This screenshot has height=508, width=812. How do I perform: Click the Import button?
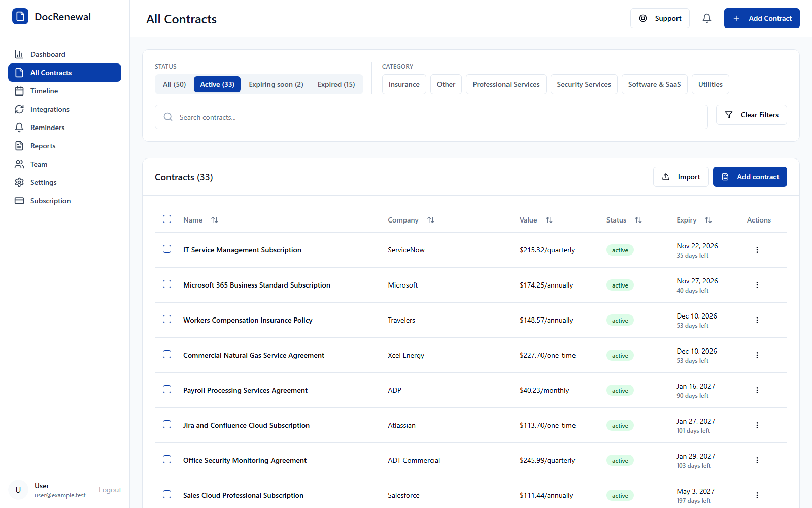tap(681, 177)
